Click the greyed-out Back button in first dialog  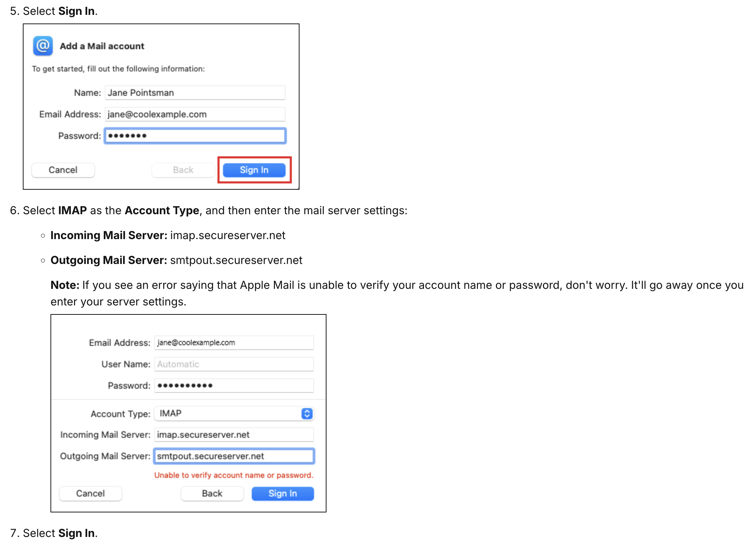point(183,170)
